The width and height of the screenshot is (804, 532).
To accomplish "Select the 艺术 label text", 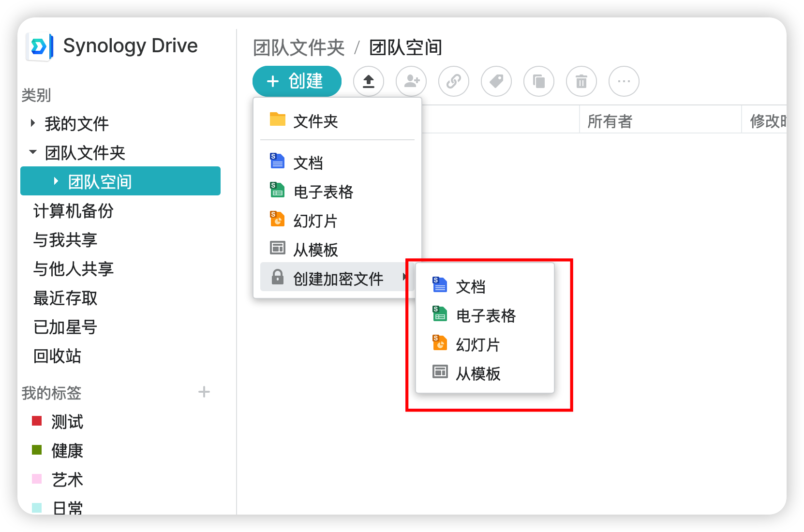I will [67, 480].
